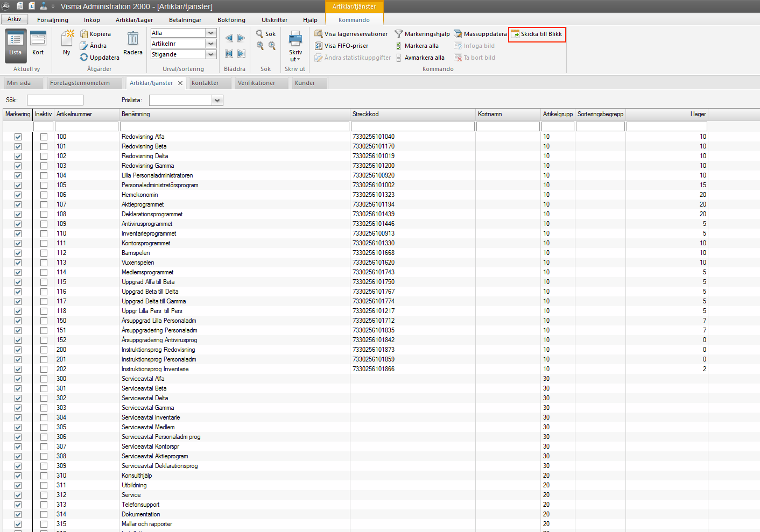Click Streckkod column filter field
Viewport: 760px width, 532px height.
[413, 126]
